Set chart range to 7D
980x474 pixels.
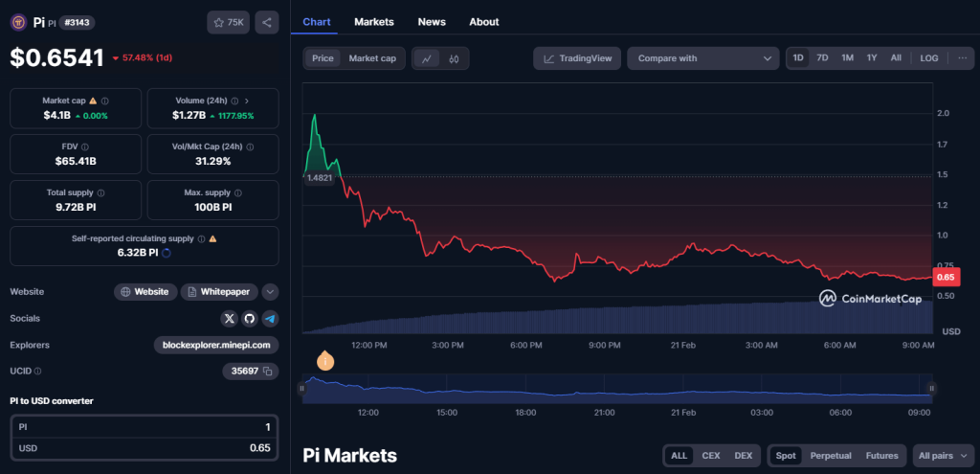click(822, 58)
